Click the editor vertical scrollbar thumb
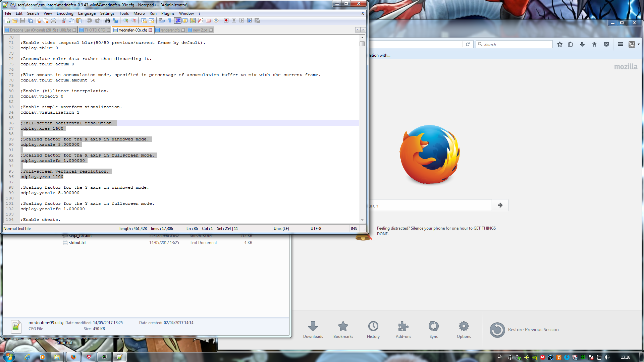The image size is (644, 362). pyautogui.click(x=362, y=44)
